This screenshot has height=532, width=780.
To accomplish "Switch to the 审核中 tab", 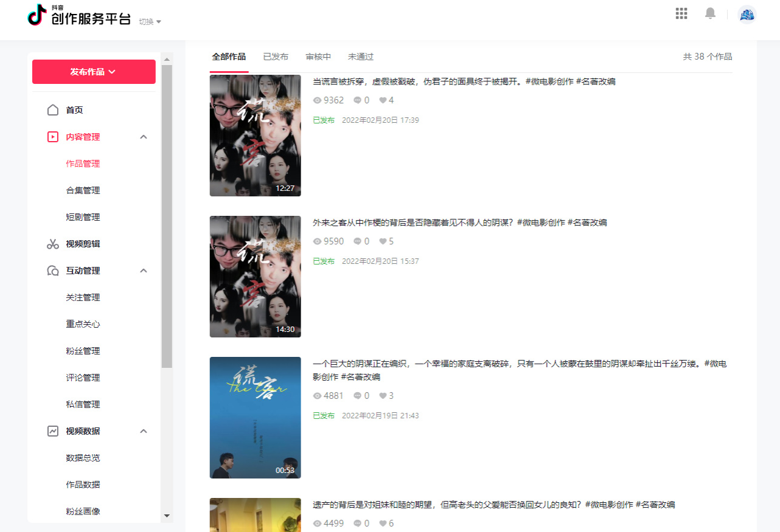I will [x=318, y=57].
